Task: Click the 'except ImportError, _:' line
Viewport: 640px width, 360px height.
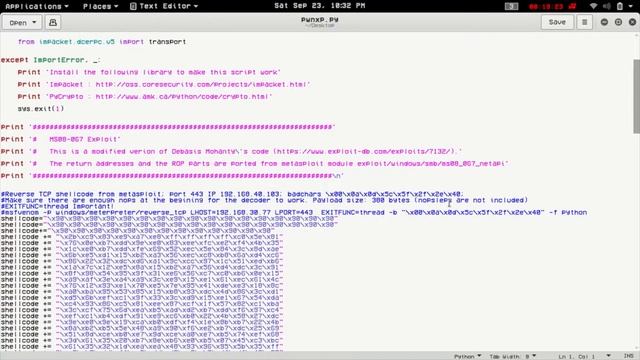Action: coord(50,60)
